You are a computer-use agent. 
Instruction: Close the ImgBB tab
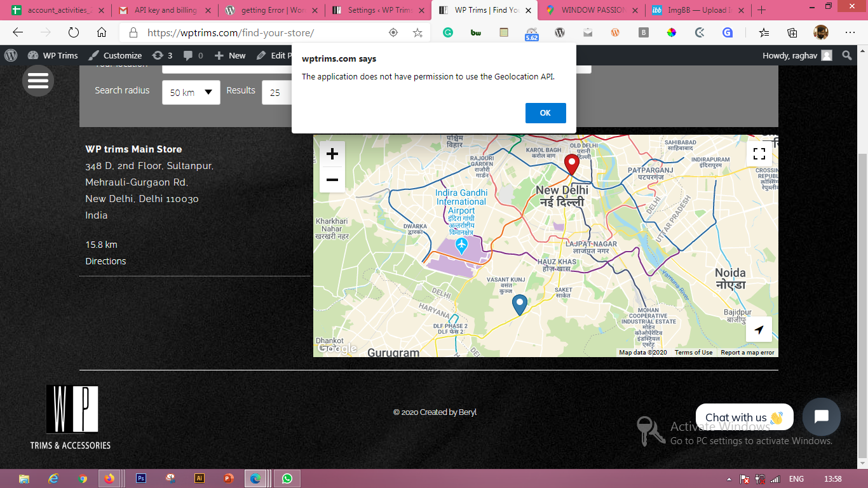point(742,10)
